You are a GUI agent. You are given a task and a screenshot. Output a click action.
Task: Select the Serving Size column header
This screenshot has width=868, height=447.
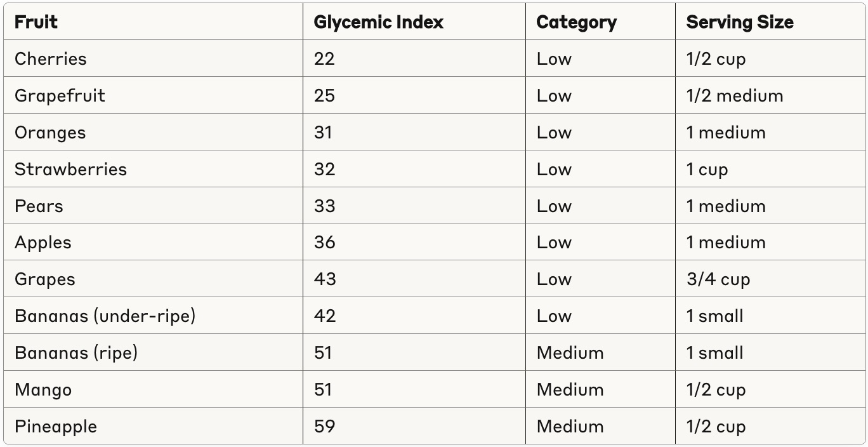[x=739, y=22]
